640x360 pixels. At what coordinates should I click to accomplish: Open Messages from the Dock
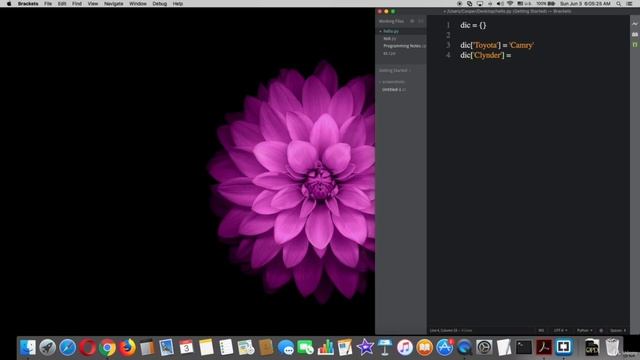[x=286, y=347]
